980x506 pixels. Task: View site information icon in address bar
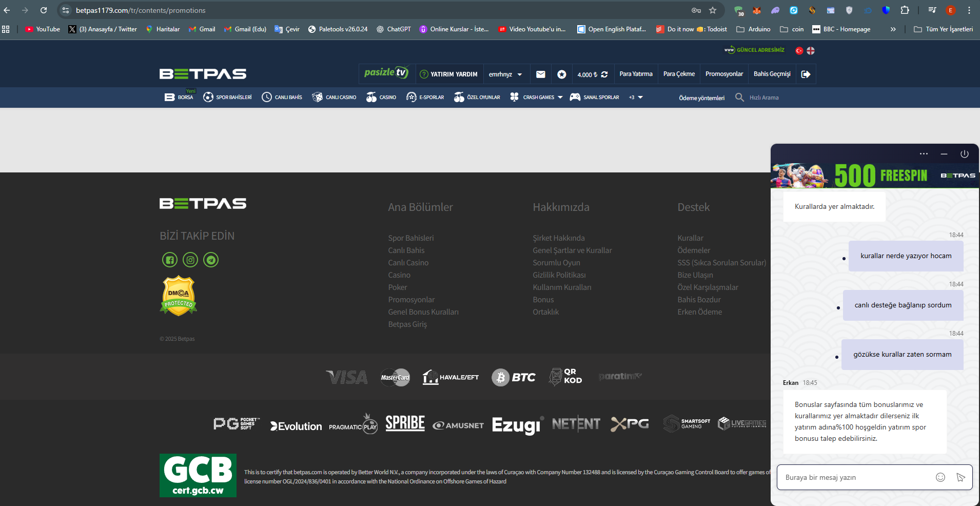click(66, 10)
